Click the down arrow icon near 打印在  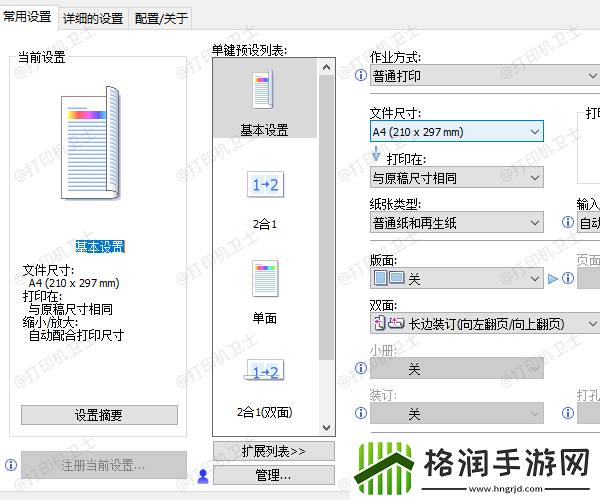click(x=376, y=154)
